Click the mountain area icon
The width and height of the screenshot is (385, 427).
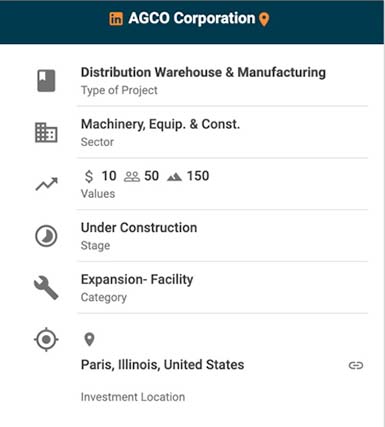174,177
